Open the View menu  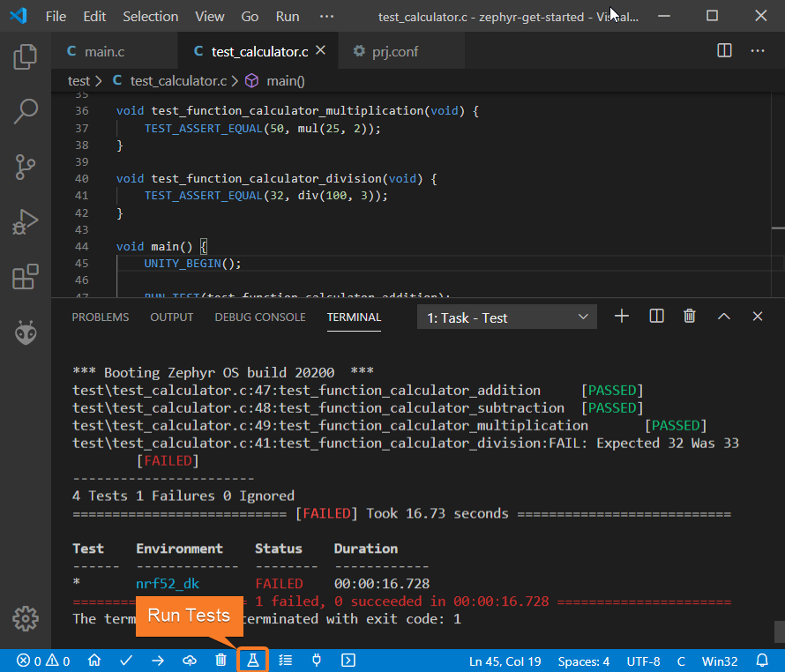pos(210,17)
